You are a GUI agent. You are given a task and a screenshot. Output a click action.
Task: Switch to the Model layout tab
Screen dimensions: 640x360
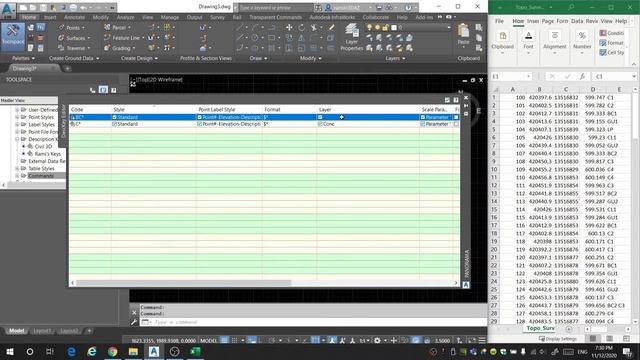pyautogui.click(x=17, y=331)
